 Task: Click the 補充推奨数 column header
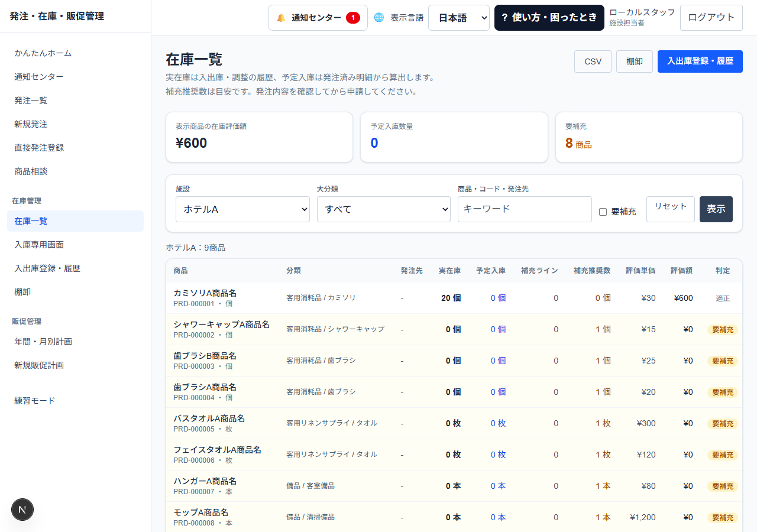(x=592, y=271)
